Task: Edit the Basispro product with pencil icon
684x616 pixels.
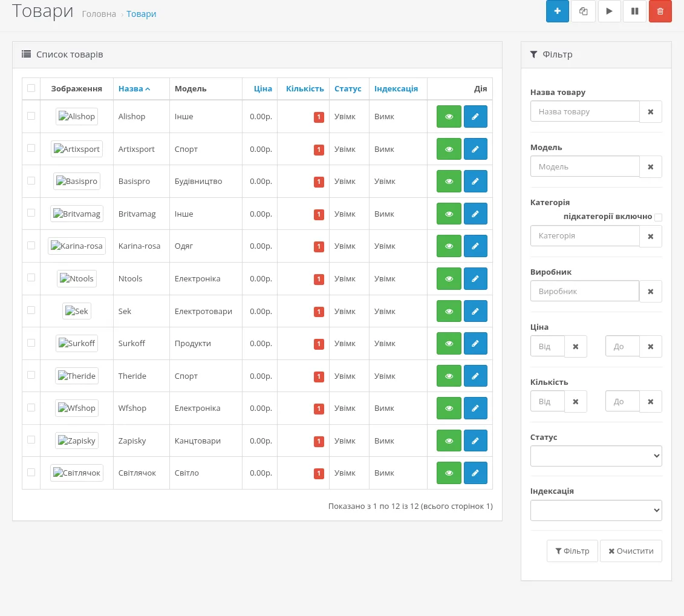Action: (475, 181)
